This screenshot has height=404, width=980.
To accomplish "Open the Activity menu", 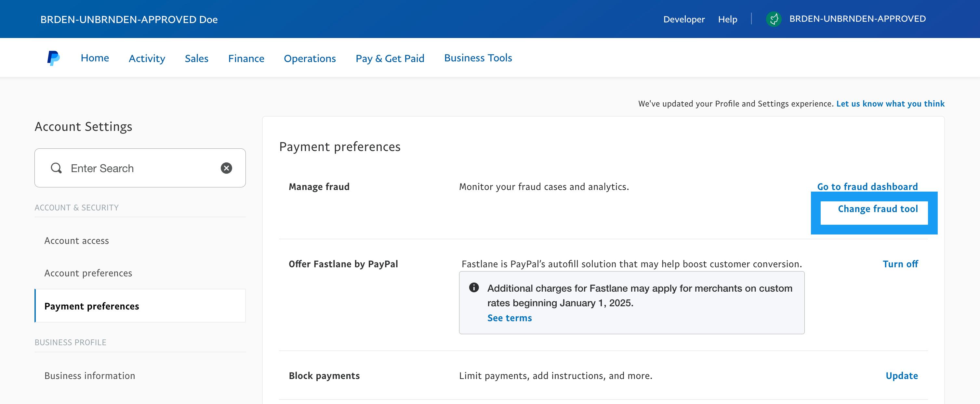I will click(x=147, y=58).
